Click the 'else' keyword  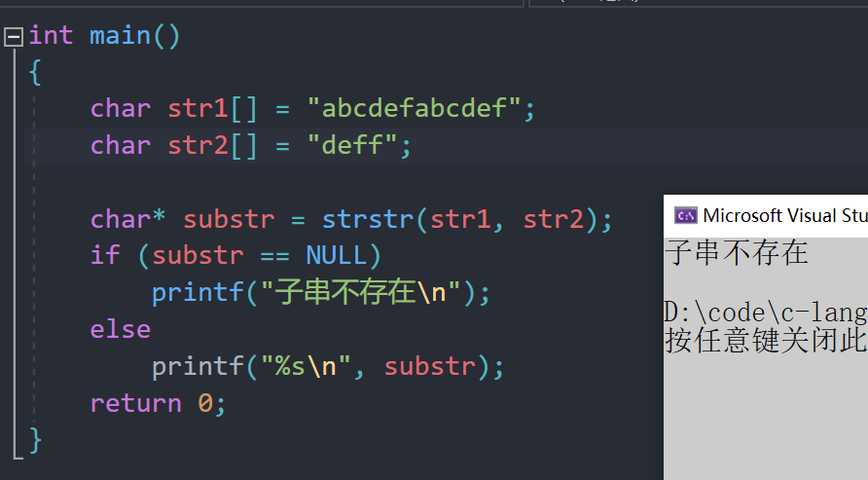(120, 329)
